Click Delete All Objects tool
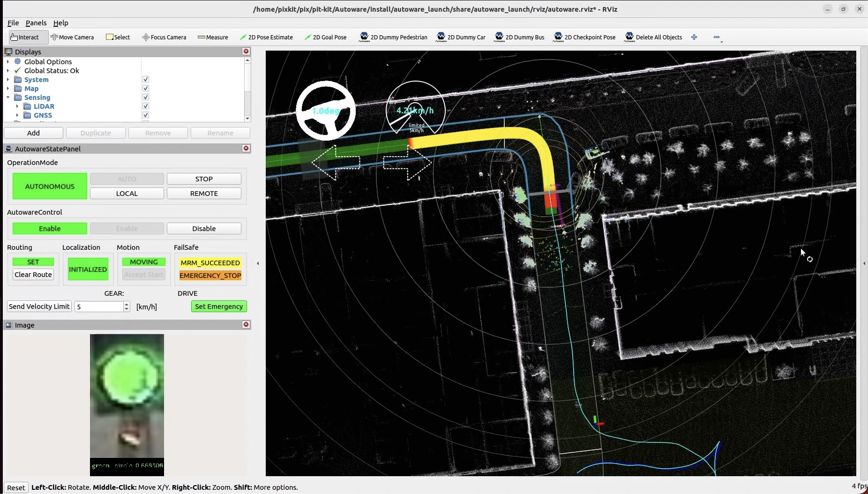868x494 pixels. (653, 37)
